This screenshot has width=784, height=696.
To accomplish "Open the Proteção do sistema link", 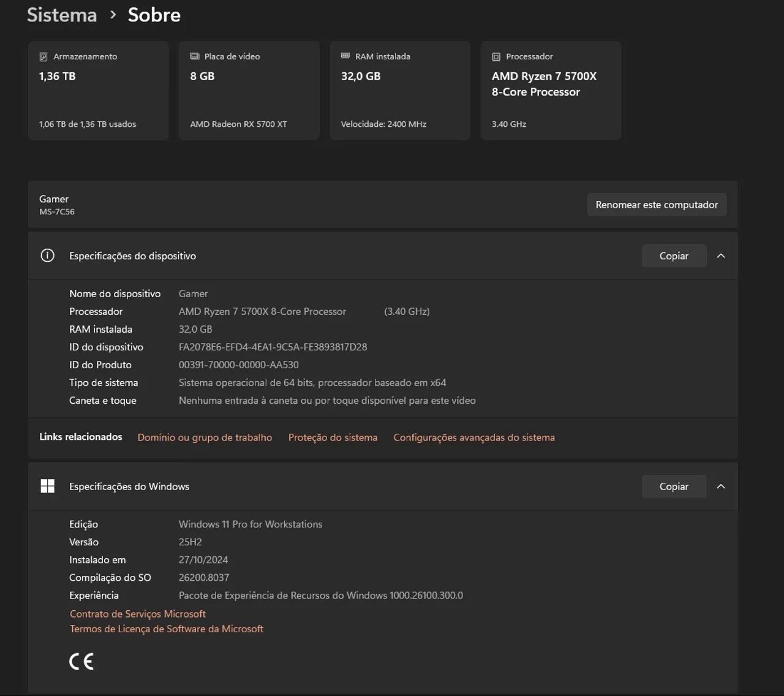I will [x=333, y=437].
